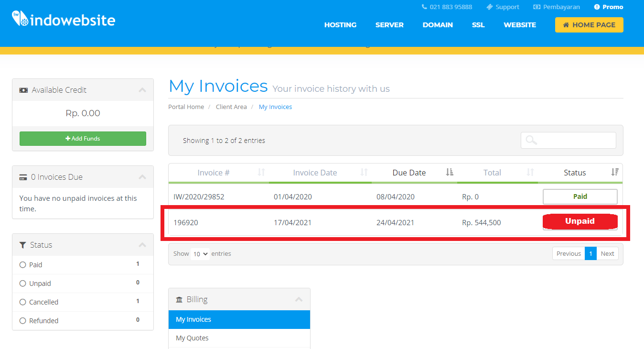Click the sort arrows on the Due Date column
644x349 pixels.
[x=448, y=173]
